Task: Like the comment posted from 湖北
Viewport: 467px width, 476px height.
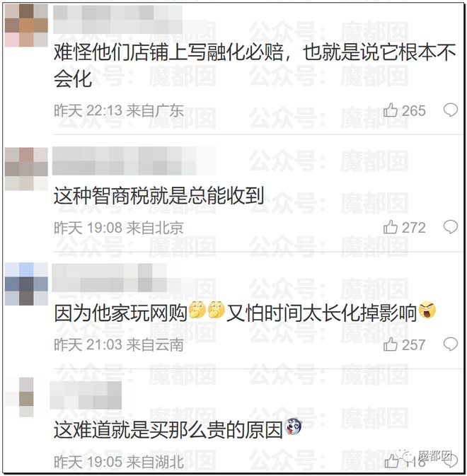Action: point(391,461)
